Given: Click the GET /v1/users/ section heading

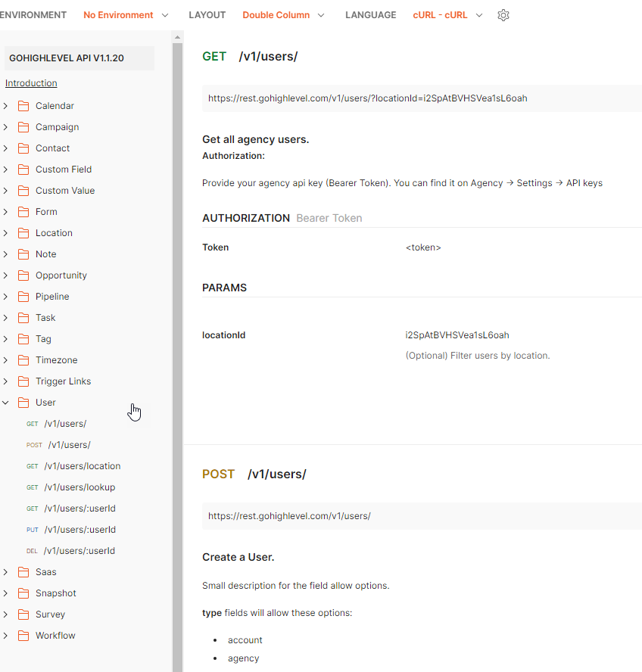Looking at the screenshot, I should pos(250,57).
